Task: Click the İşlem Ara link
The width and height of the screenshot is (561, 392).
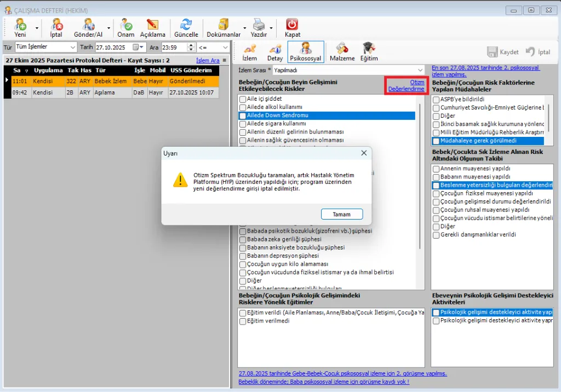Action: [x=208, y=60]
